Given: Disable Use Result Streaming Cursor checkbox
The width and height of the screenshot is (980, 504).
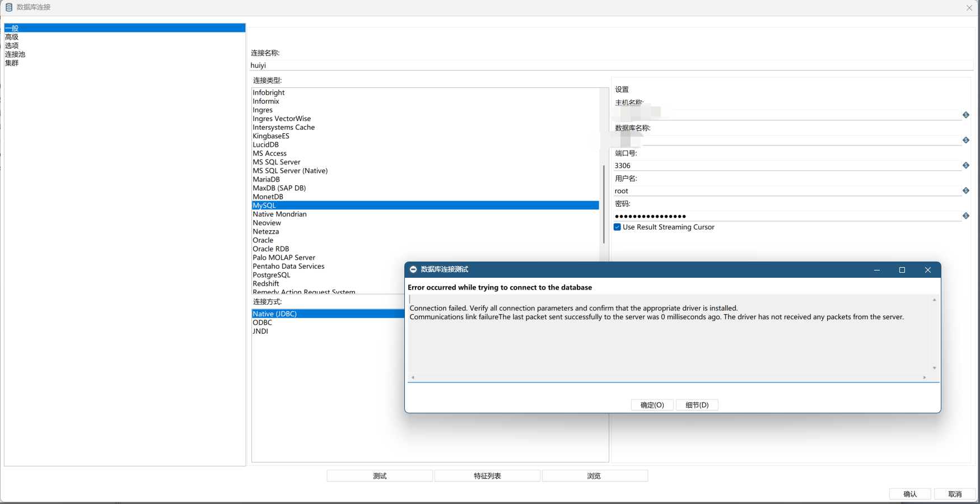Looking at the screenshot, I should pos(617,227).
